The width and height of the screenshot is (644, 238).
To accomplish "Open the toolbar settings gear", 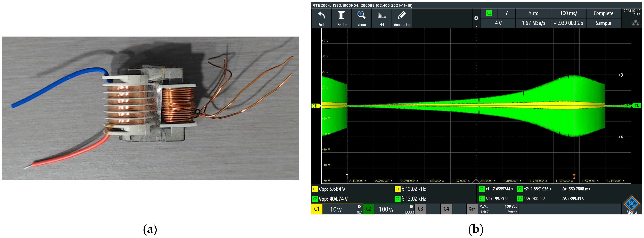I will click(x=476, y=18).
